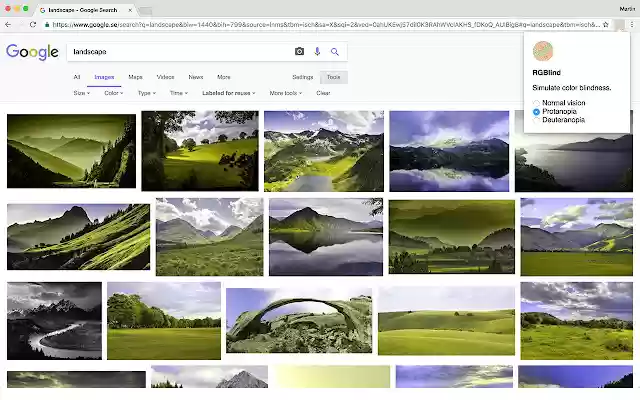Image resolution: width=640 pixels, height=400 pixels.
Task: Switch to the News tab
Action: click(196, 77)
